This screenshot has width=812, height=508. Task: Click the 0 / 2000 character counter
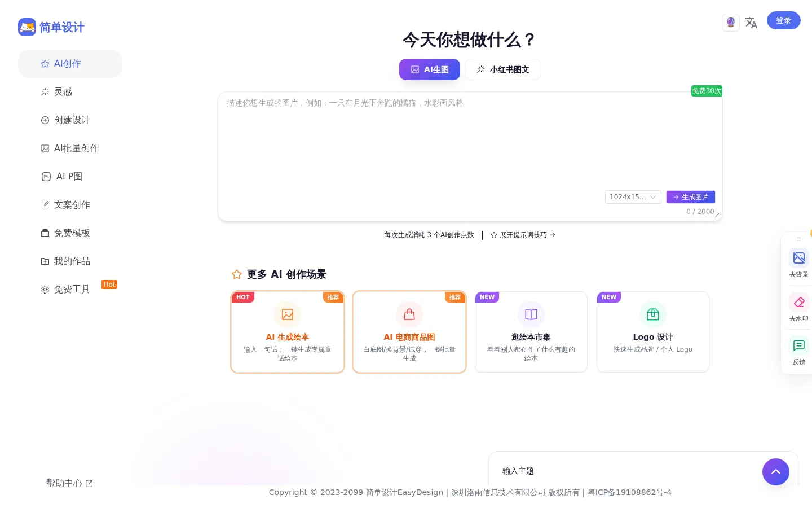click(700, 212)
